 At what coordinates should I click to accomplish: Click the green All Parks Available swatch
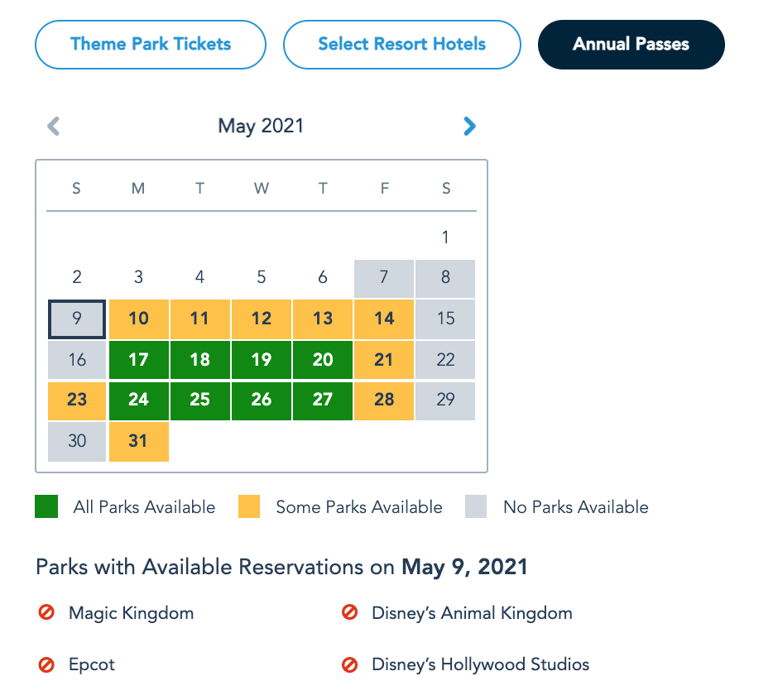tap(46, 506)
